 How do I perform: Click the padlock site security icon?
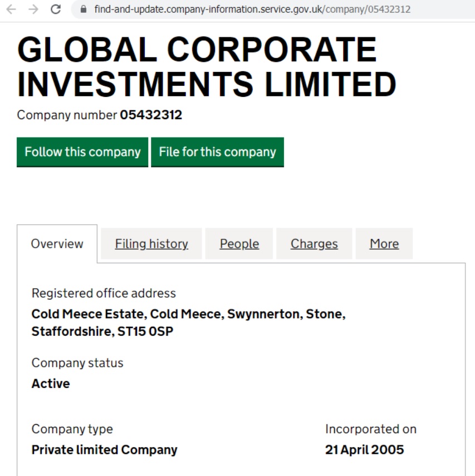83,9
